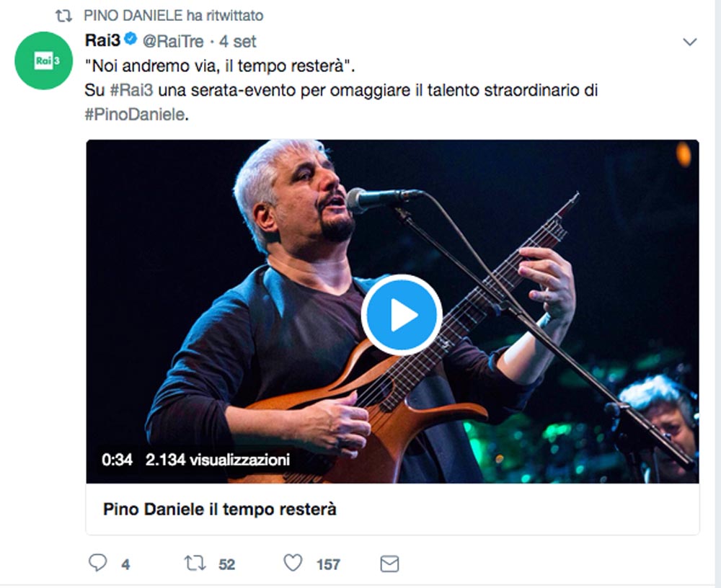
Task: Open the #PinoDaniele hashtag link
Action: [x=135, y=115]
